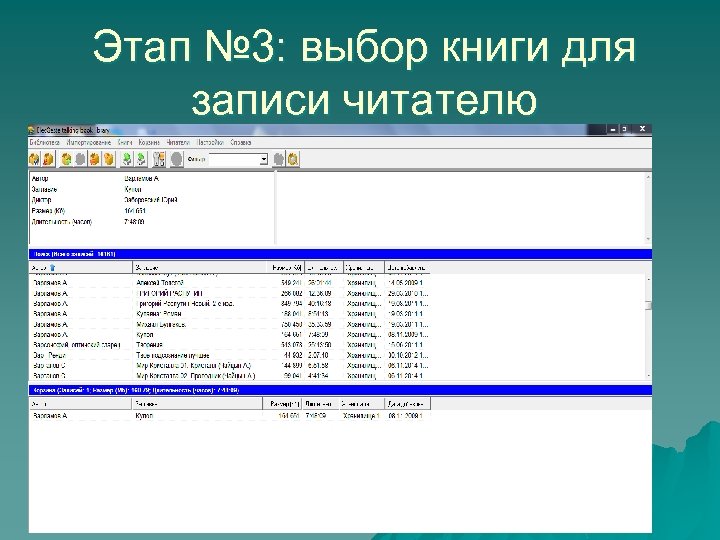Viewport: 720px width, 540px height.
Task: Select the 'Алексей Толстой' book row
Action: [x=230, y=283]
